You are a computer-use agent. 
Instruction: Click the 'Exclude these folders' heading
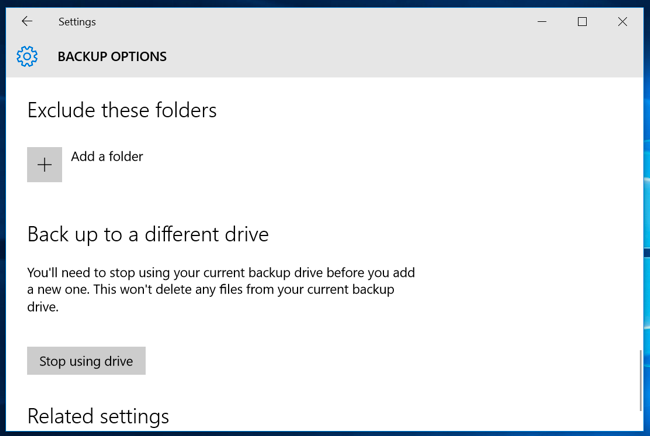click(x=122, y=110)
